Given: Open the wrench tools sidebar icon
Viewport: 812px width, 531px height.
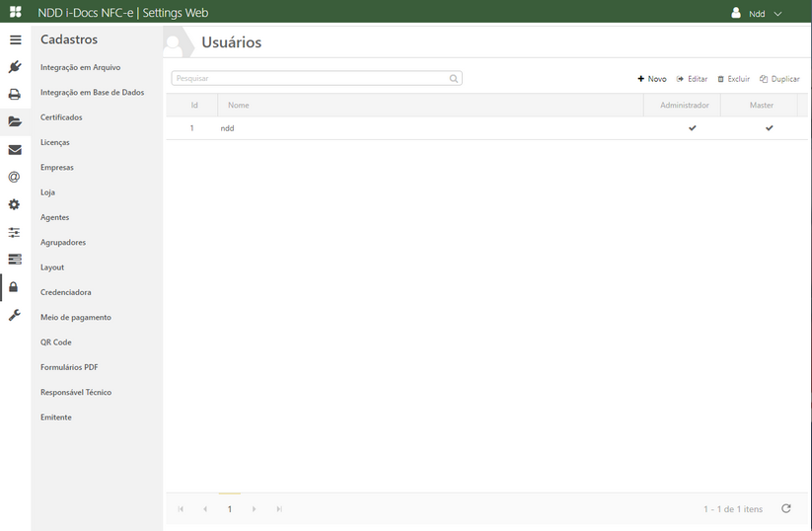Looking at the screenshot, I should coord(15,315).
